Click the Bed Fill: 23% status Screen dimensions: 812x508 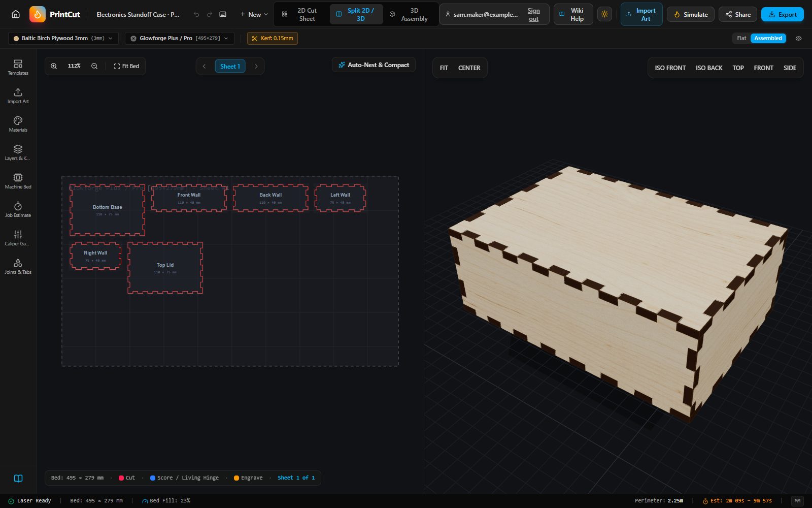[166, 501]
